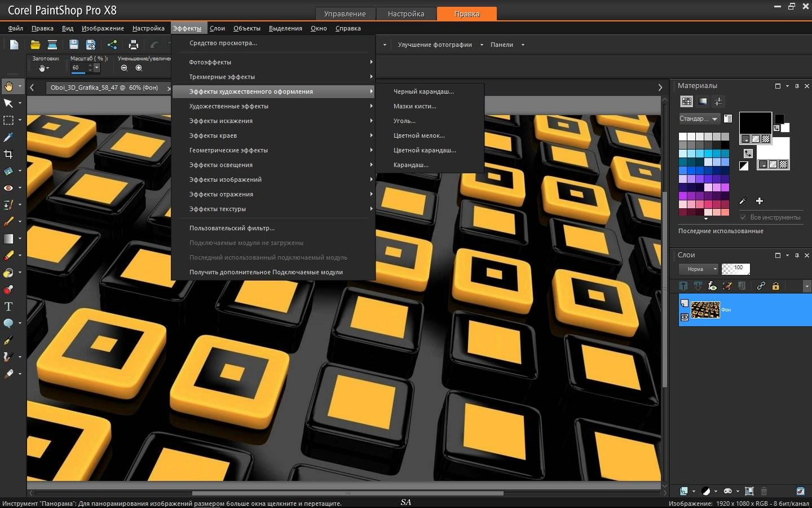The width and height of the screenshot is (812, 508).
Task: Expand the Эффекты искажения submenu
Action: click(273, 121)
